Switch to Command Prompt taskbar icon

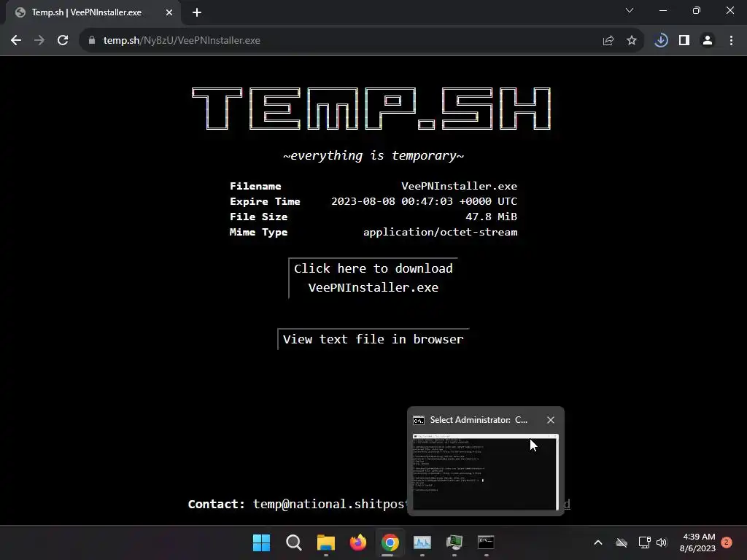tap(486, 542)
